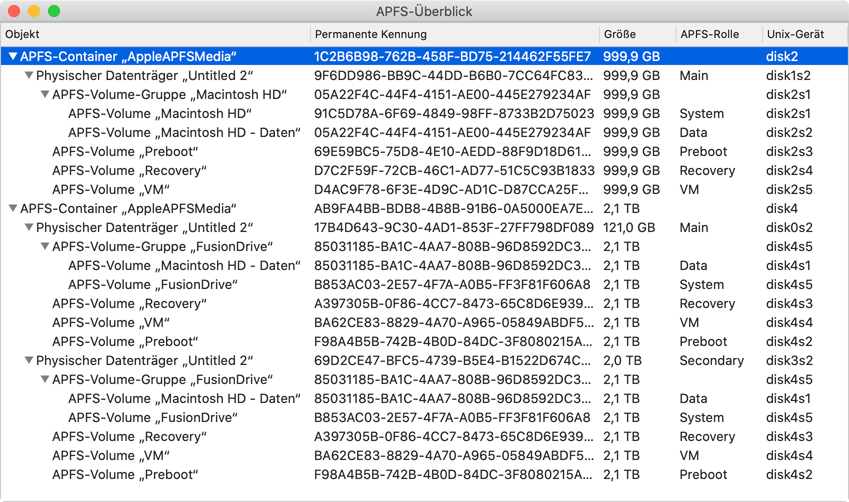
Task: Select „Macintosh HD - Daten“ volume on disk2s2
Action: 424,133
